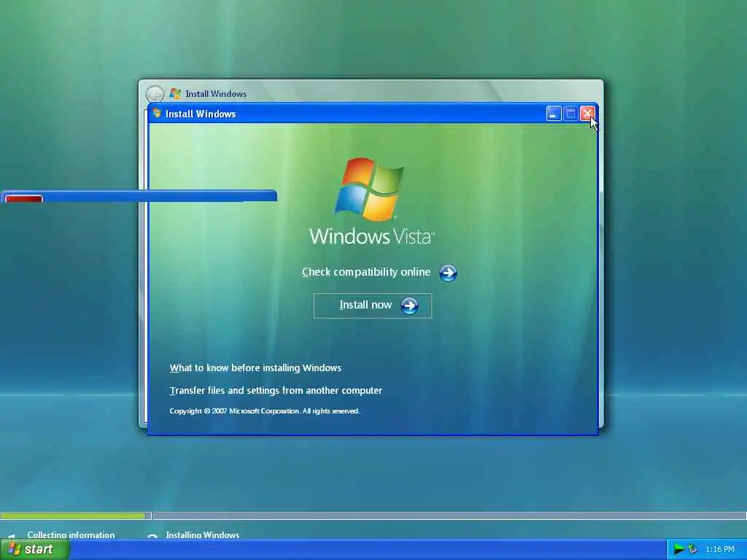Click the red button on the stray blue title bar
The width and height of the screenshot is (747, 560).
(x=24, y=198)
